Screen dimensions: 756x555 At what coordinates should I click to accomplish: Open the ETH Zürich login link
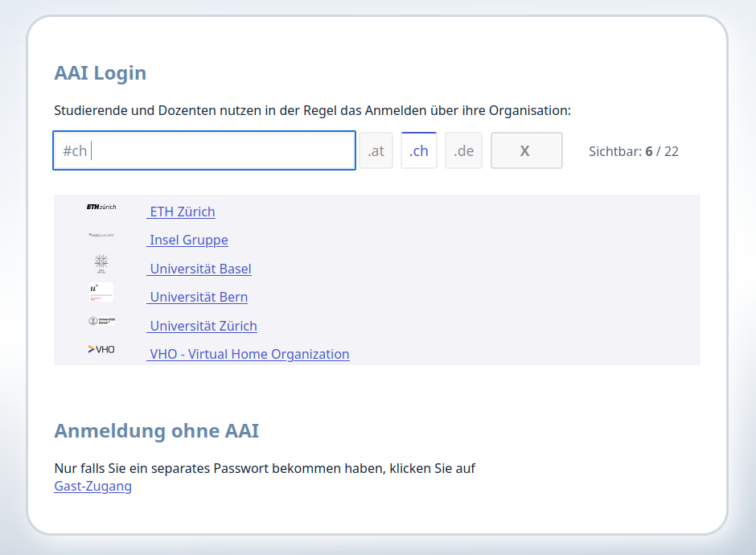181,212
